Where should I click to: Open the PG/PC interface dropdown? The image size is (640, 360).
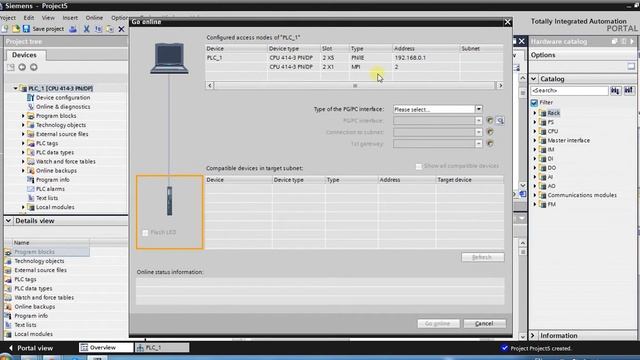[478, 120]
